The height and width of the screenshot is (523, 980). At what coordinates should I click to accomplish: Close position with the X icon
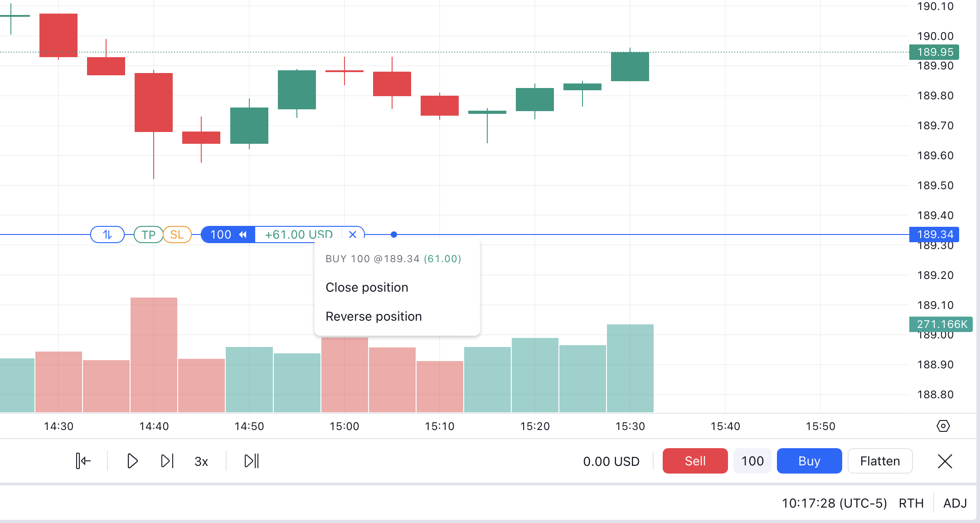click(x=353, y=235)
